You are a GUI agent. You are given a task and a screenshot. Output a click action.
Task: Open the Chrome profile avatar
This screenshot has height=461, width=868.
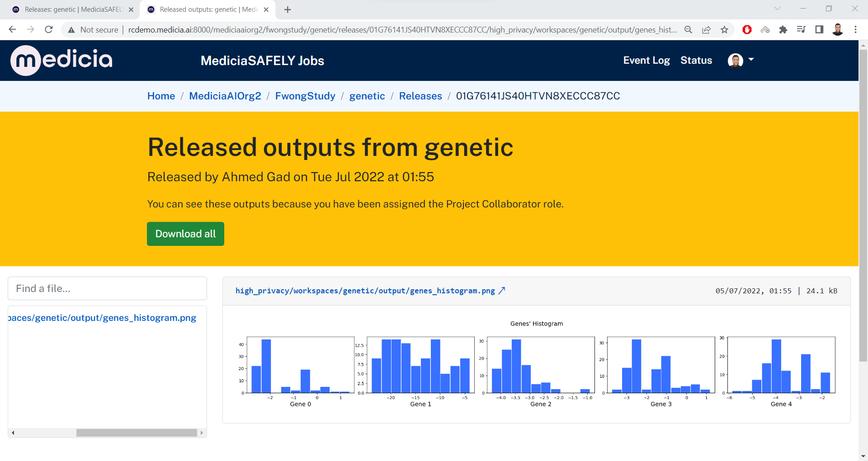pyautogui.click(x=837, y=29)
